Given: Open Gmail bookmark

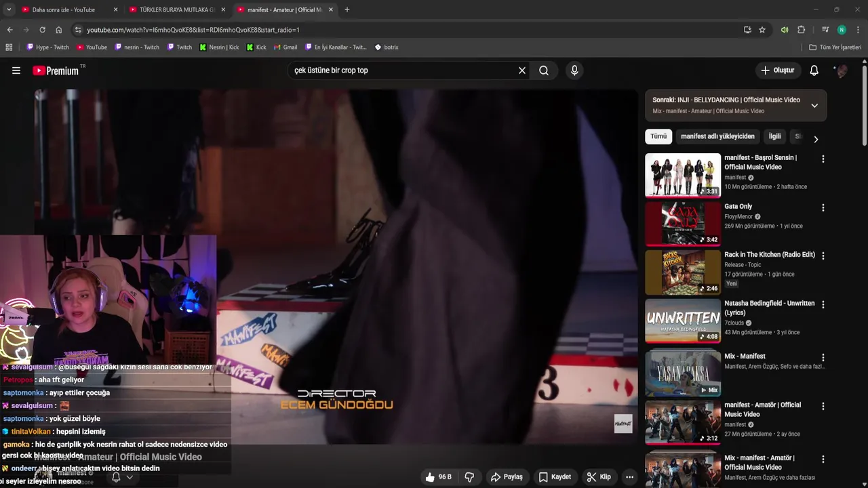Looking at the screenshot, I should [x=285, y=47].
